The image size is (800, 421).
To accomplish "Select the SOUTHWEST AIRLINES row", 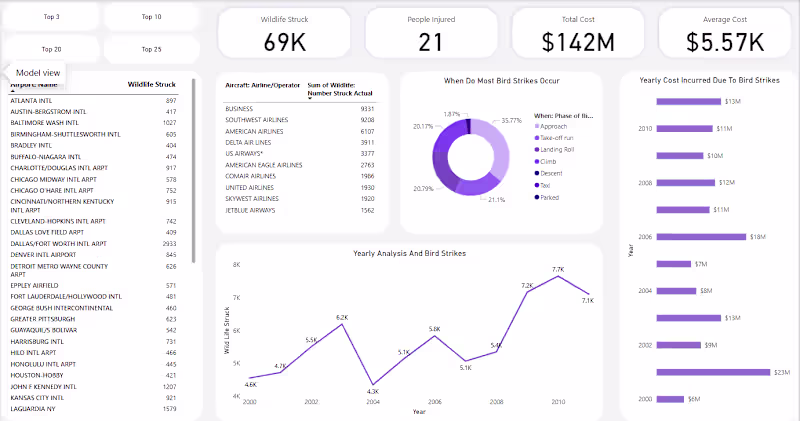I will click(299, 120).
